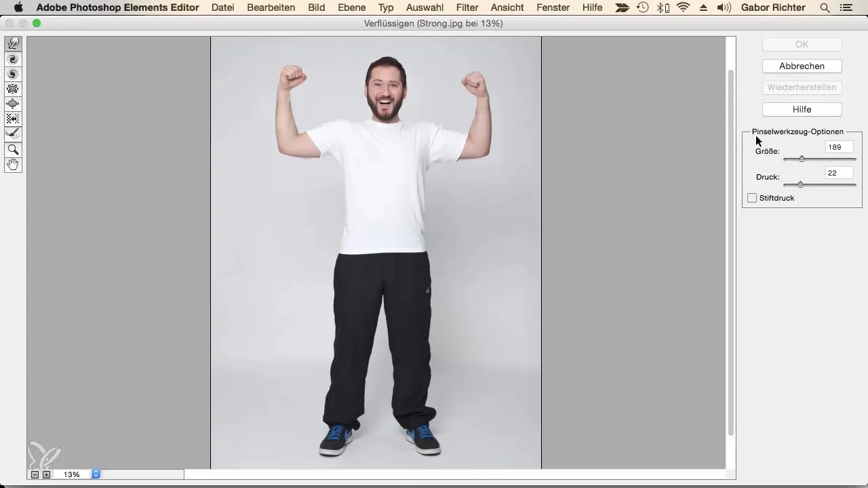Click the Abbrechen button

point(802,66)
